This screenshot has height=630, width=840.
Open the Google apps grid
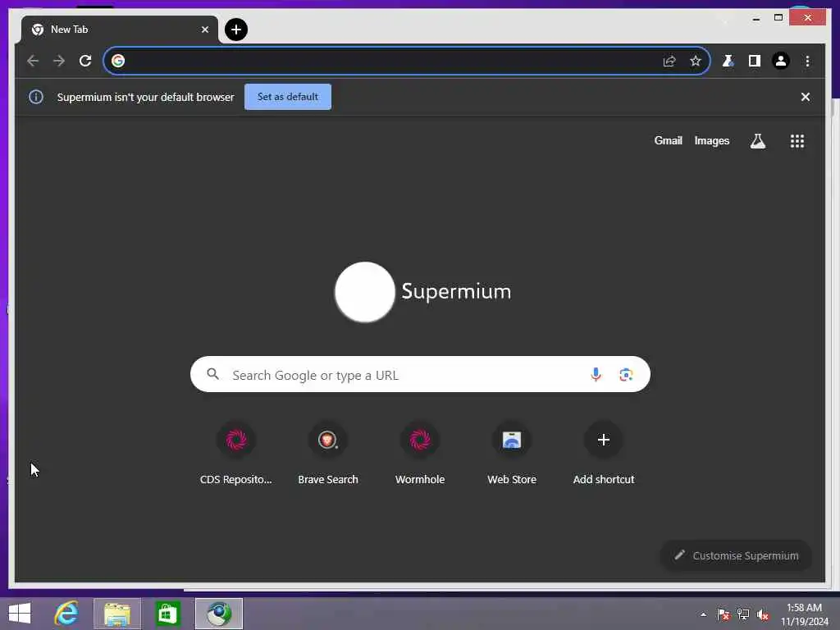click(797, 141)
